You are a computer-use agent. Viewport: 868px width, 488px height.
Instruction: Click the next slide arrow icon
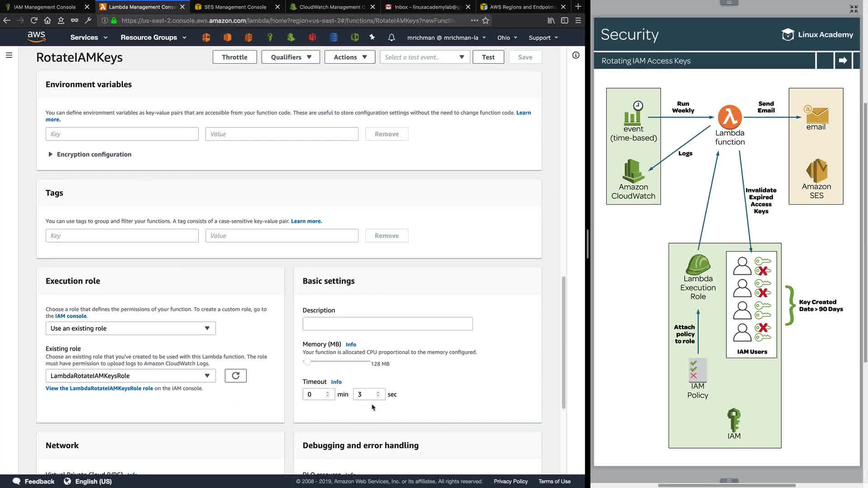(x=843, y=61)
